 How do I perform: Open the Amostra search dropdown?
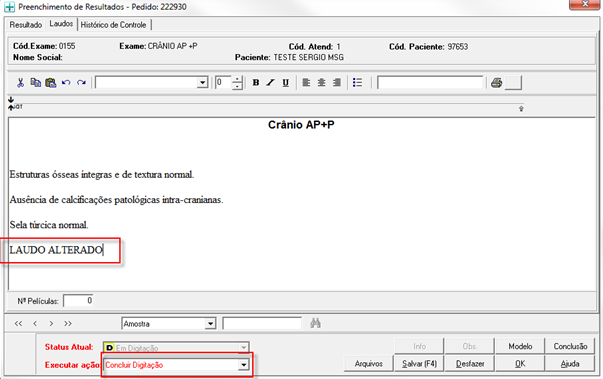pos(210,324)
